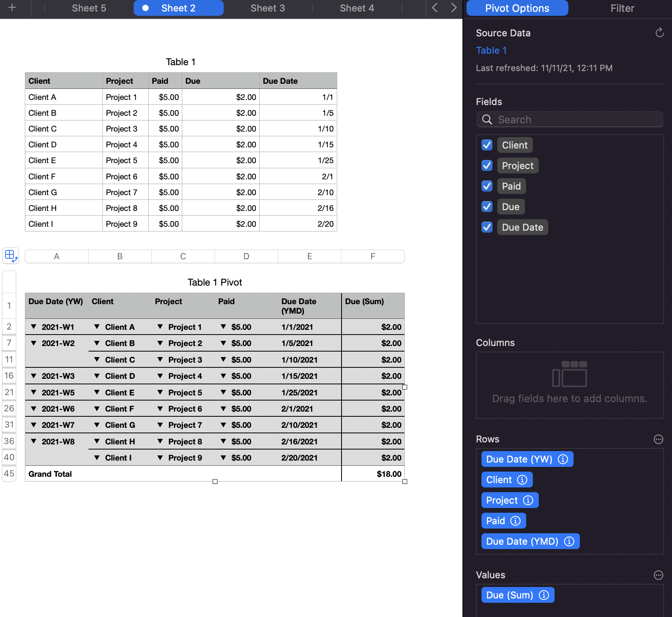Collapse the 2021-W1 group disclosure triangle
The width and height of the screenshot is (672, 617).
34,327
